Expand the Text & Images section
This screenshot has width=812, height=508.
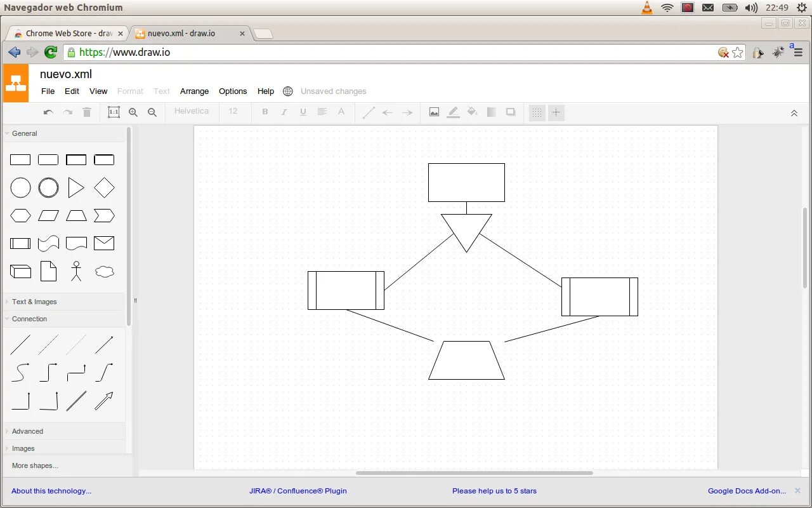coord(65,302)
